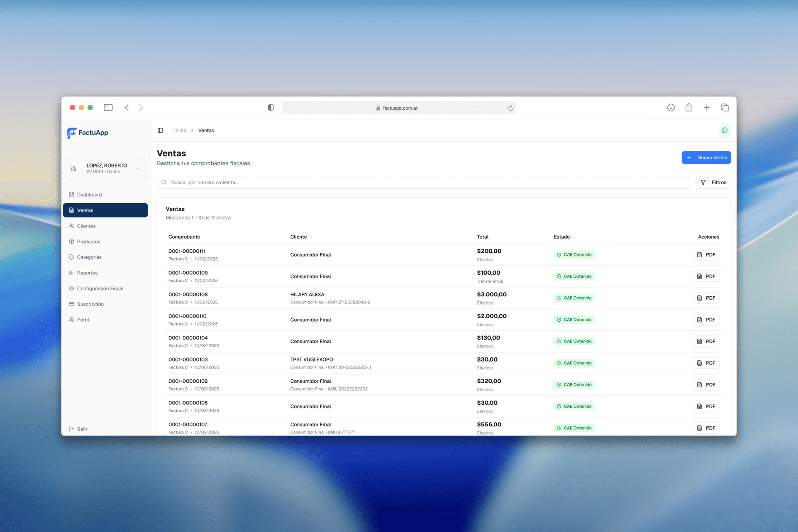Collapse the sidebar with the panel toggle icon
The width and height of the screenshot is (798, 532).
pos(161,130)
